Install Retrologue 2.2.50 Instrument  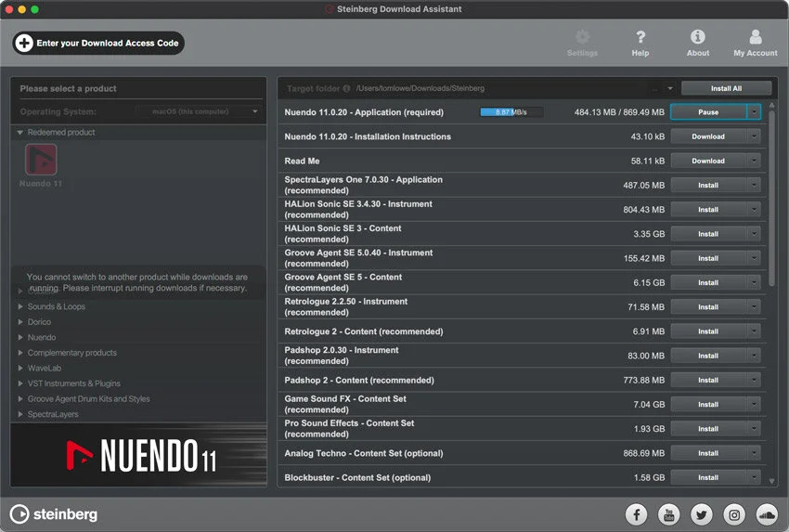(708, 307)
